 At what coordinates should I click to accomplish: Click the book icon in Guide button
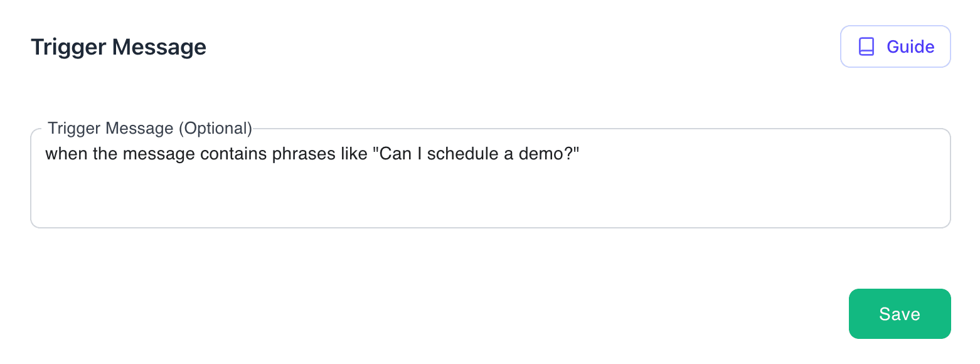click(x=866, y=46)
